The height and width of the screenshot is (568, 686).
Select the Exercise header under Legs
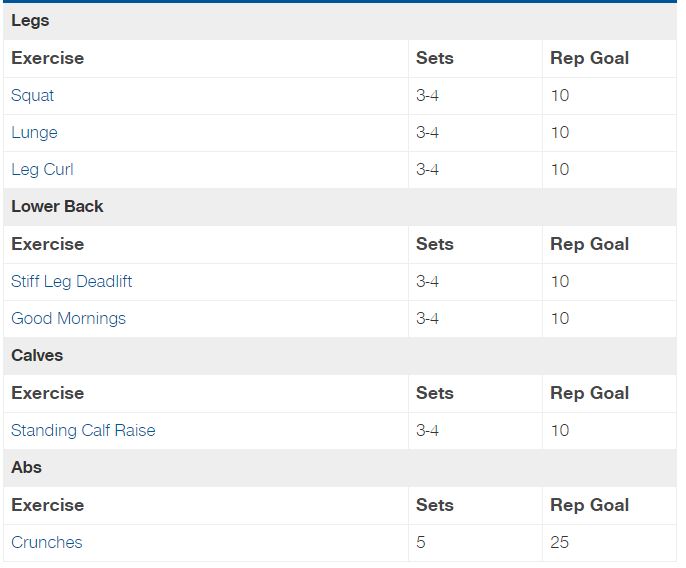click(47, 58)
